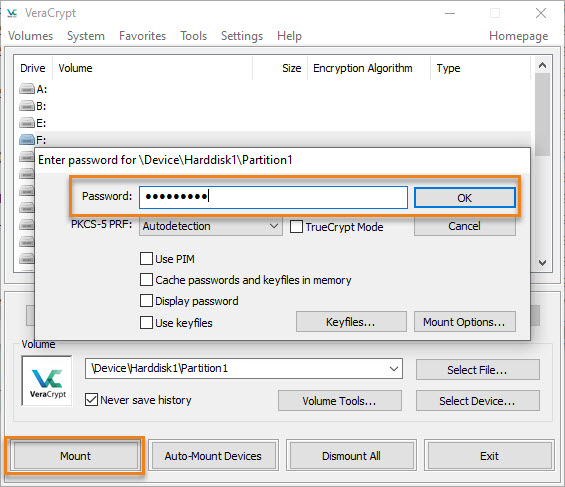The image size is (565, 487).
Task: Cancel the password dialog
Action: 464,226
